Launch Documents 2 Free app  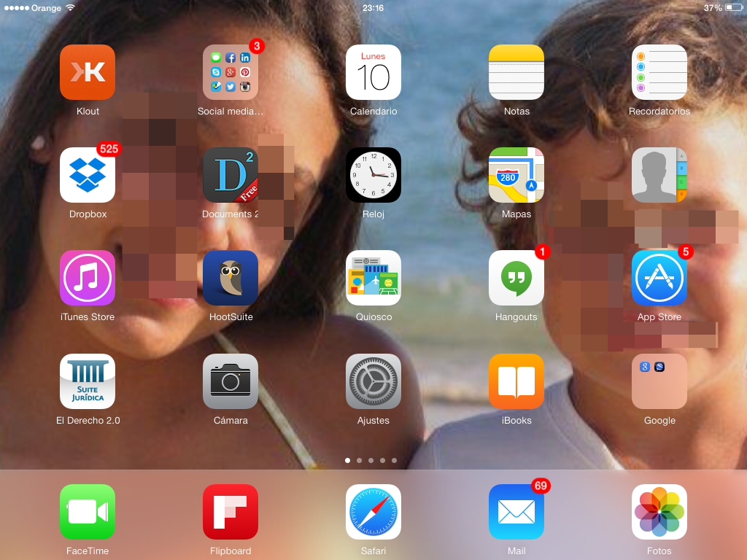coord(231,175)
